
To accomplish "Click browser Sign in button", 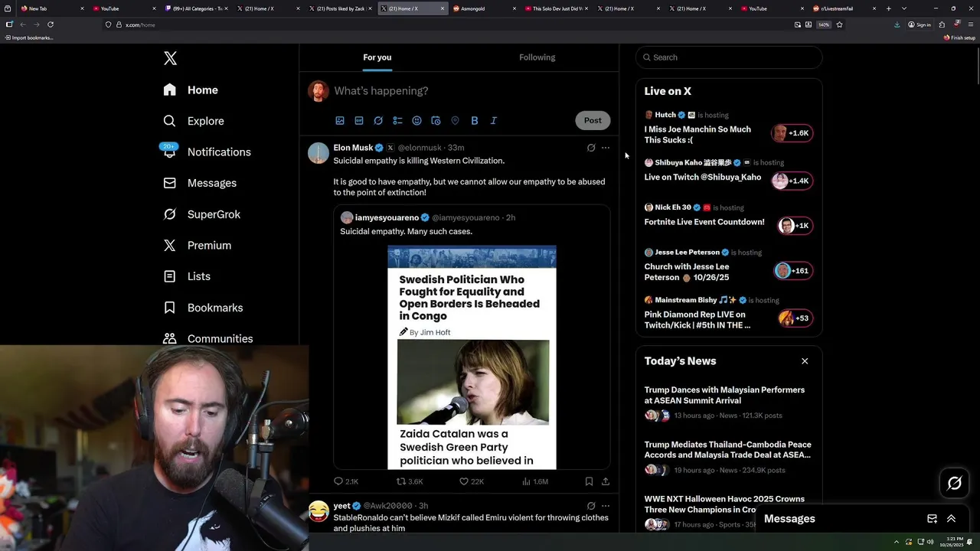I will pos(920,24).
